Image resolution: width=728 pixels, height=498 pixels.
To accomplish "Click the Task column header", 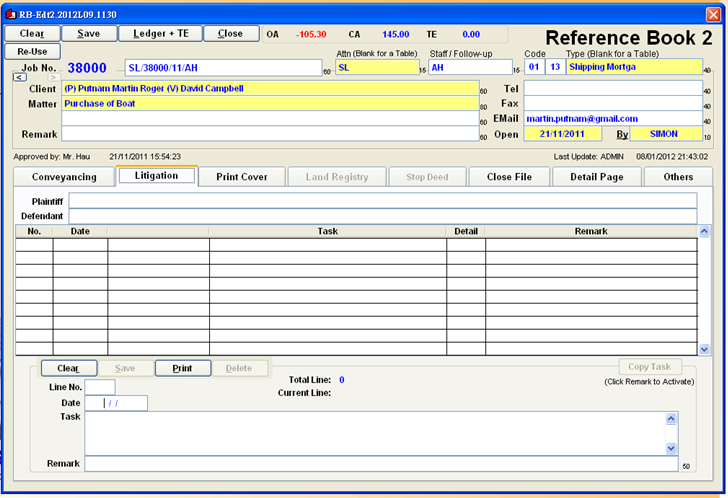I will (x=327, y=231).
